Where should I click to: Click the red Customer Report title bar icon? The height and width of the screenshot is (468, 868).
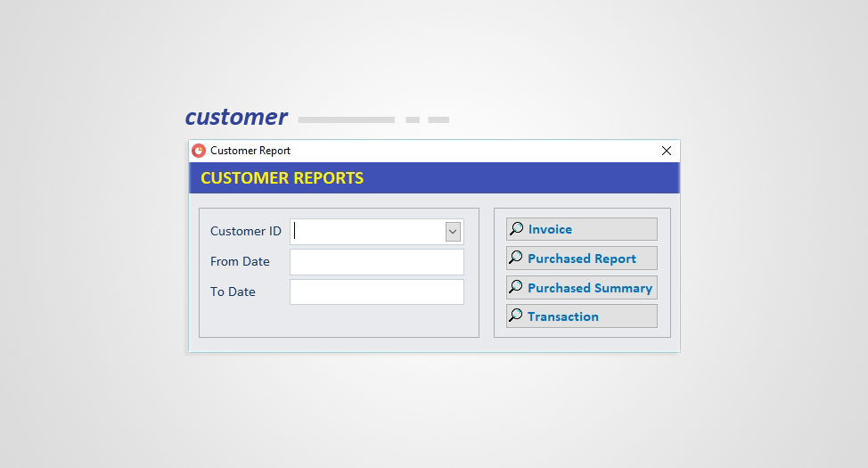[199, 151]
